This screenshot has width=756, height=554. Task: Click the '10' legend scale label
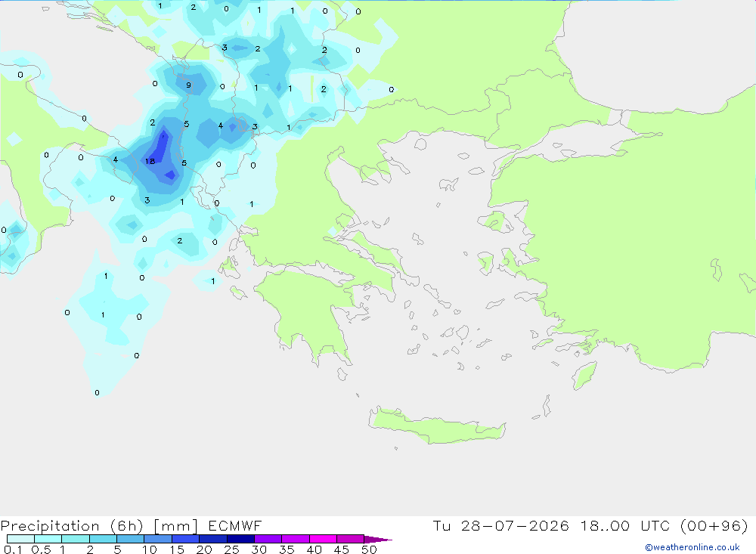[x=150, y=549]
